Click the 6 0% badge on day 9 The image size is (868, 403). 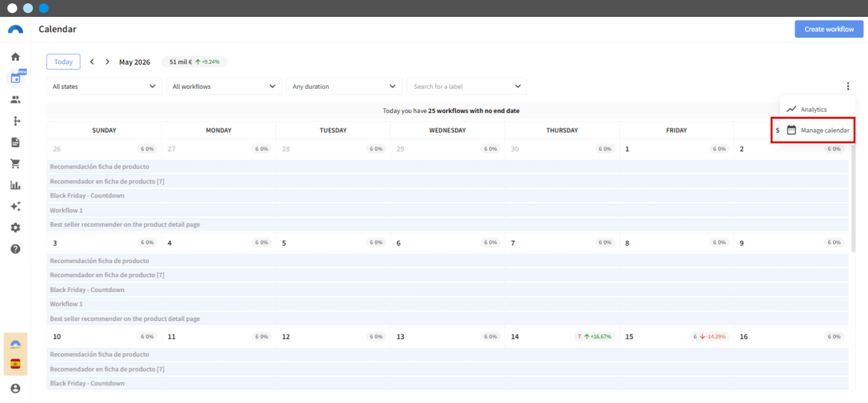[834, 242]
